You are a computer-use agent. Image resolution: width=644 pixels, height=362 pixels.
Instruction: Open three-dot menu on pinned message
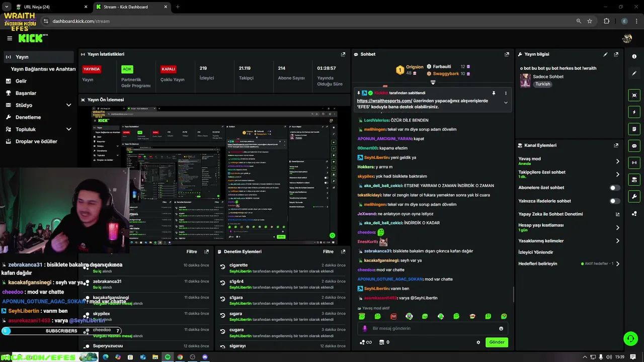click(x=506, y=93)
